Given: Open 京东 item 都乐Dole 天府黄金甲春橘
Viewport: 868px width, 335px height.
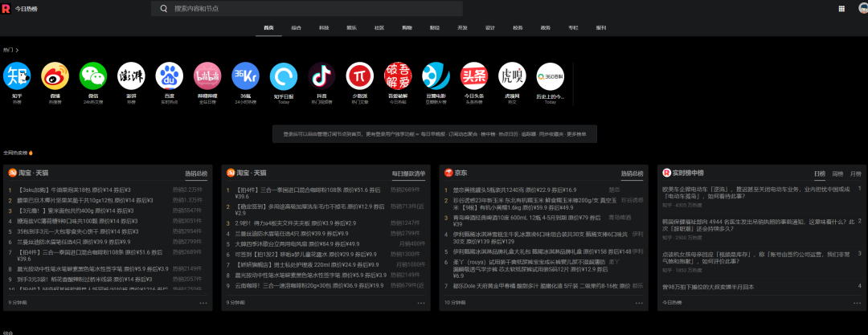Looking at the screenshot, I should point(542,286).
